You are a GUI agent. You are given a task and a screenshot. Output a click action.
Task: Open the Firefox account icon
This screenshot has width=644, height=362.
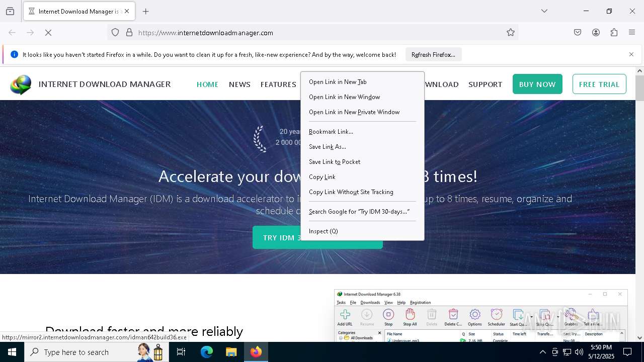tap(596, 33)
